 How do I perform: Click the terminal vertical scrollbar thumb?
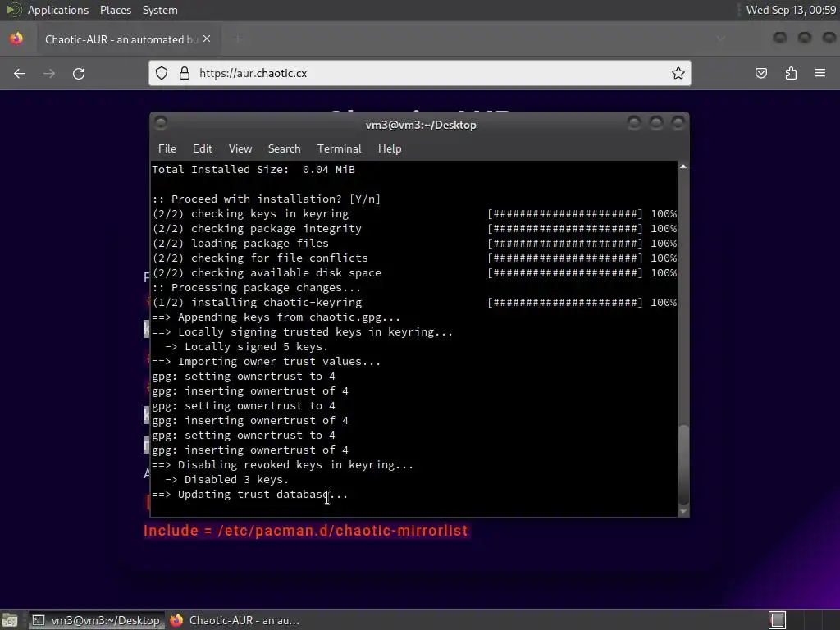[683, 463]
